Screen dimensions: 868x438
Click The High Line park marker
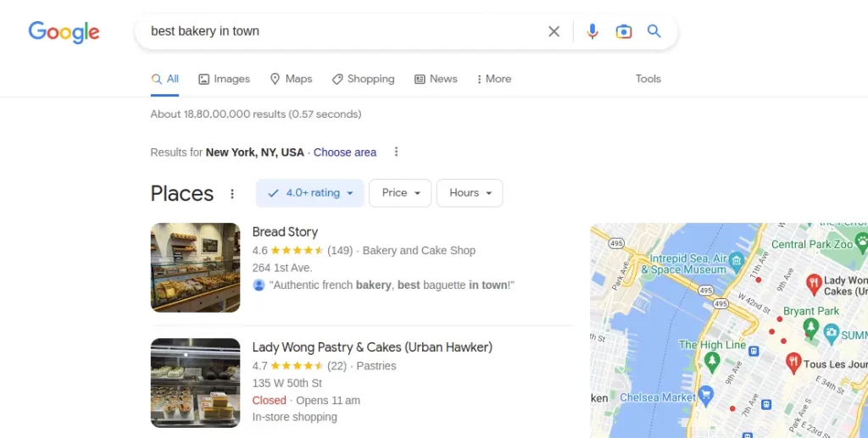712,362
